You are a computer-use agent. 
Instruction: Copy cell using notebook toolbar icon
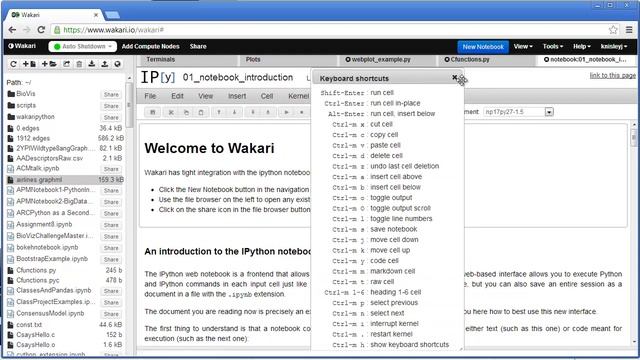[186, 112]
